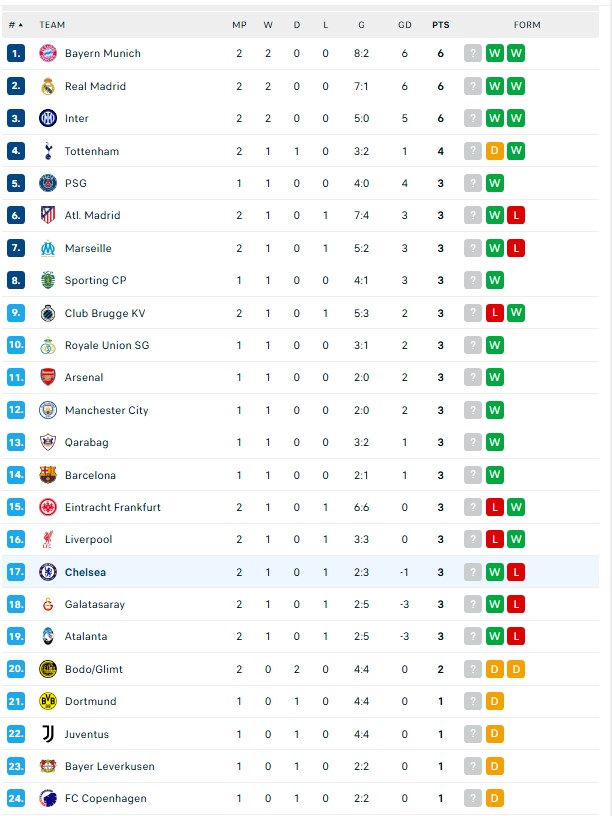Click the Liverpool club crest

tap(47, 540)
